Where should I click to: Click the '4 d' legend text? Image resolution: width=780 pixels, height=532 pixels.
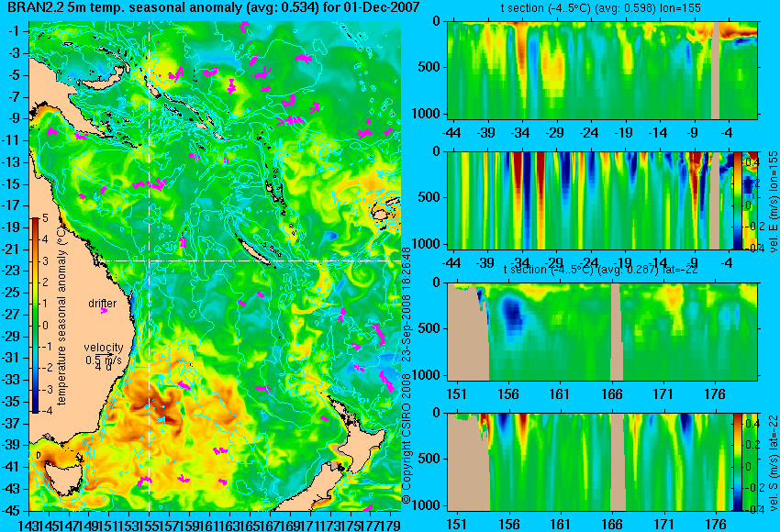(x=103, y=368)
